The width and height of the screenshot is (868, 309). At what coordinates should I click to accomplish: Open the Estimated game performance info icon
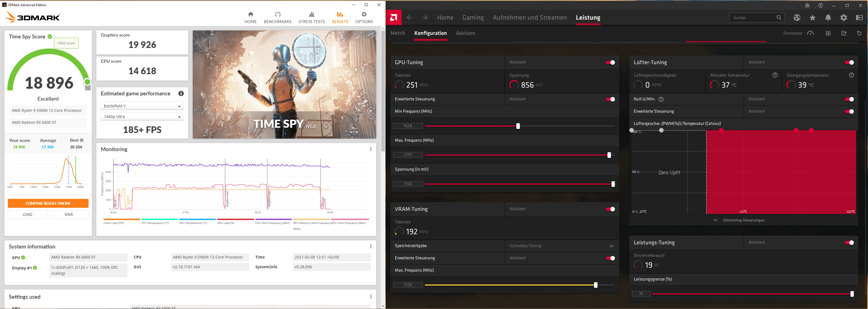[x=181, y=93]
